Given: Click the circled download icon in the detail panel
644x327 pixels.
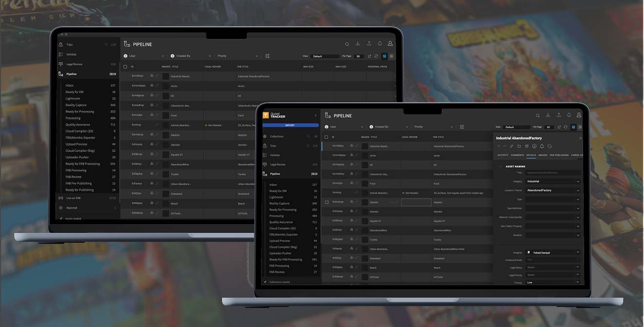Looking at the screenshot, I should click(534, 146).
